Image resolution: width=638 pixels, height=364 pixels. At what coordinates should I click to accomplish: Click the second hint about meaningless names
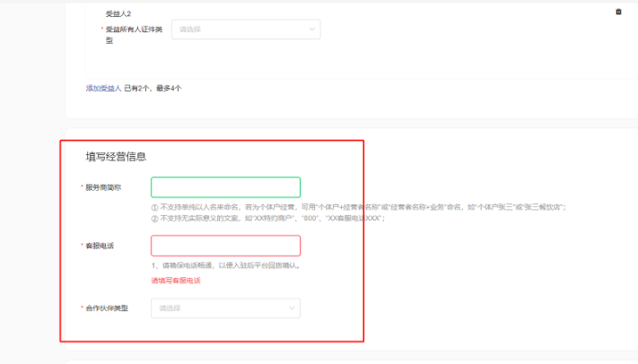[x=267, y=218]
